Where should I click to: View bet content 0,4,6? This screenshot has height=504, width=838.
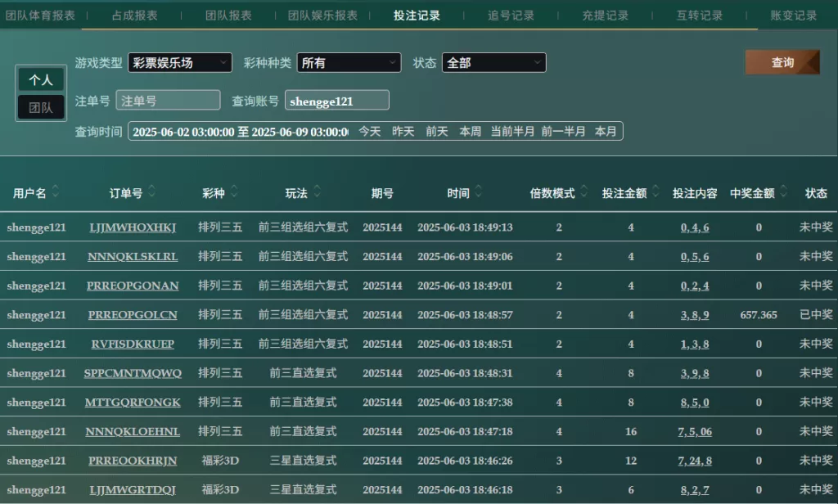(x=695, y=227)
